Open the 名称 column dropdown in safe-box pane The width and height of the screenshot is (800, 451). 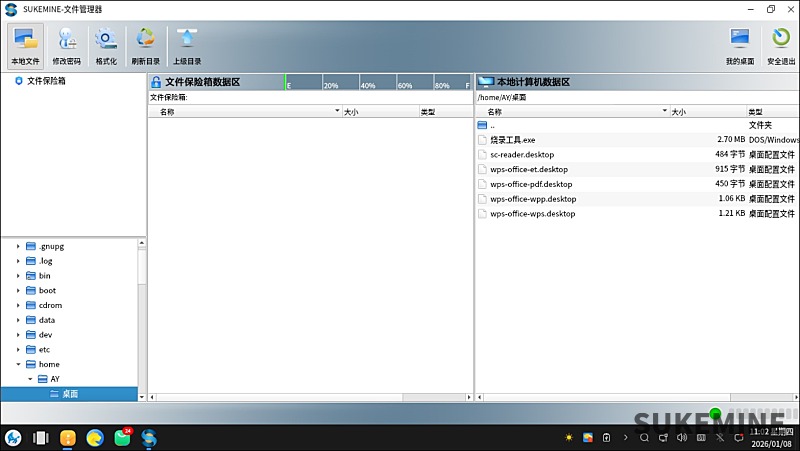pos(337,112)
